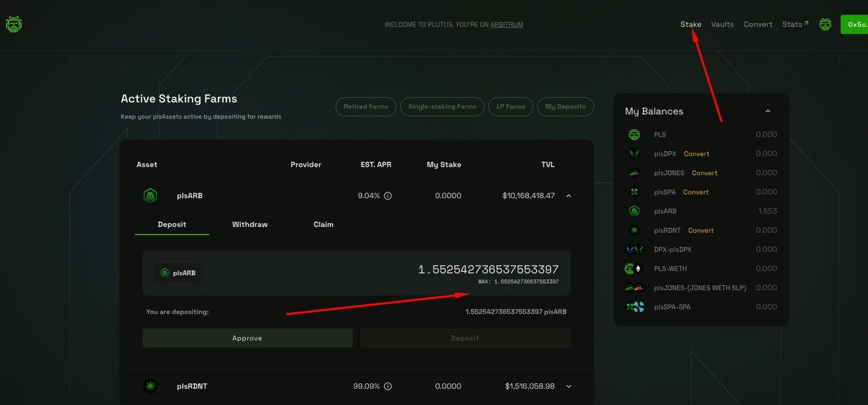Viewport: 868px width, 405px height.
Task: Convert plsDPX from My Balances
Action: tap(697, 153)
